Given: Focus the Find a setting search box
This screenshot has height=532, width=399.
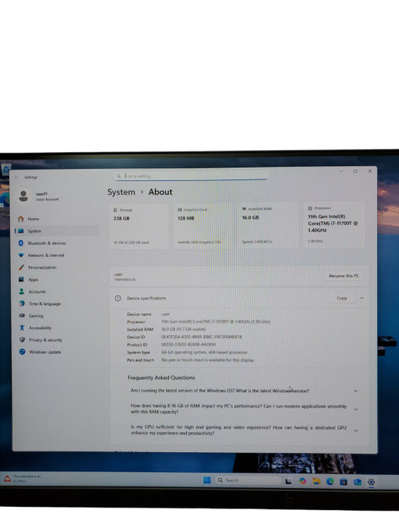Looking at the screenshot, I should point(192,176).
